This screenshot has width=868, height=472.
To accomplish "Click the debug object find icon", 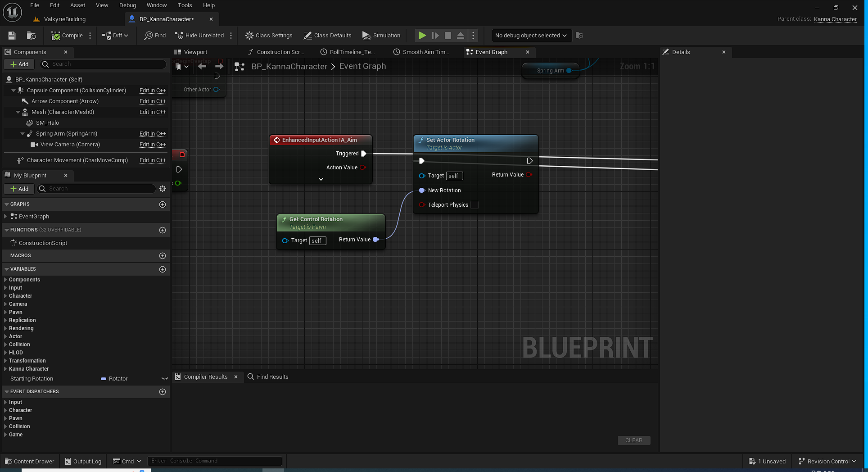I will tap(579, 36).
